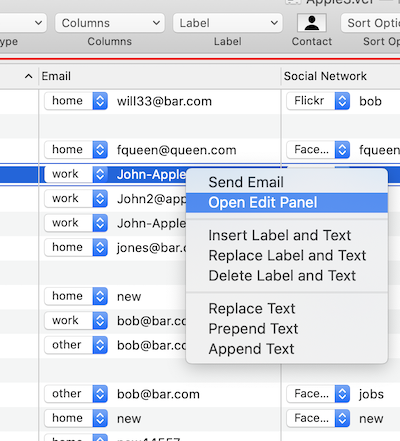This screenshot has width=400, height=441.
Task: Click the Contact caption under person icon
Action: 312,41
